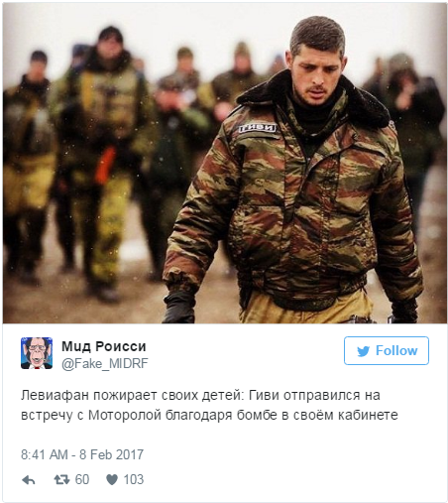View the 60 retweets count
448x503 pixels.
click(82, 479)
